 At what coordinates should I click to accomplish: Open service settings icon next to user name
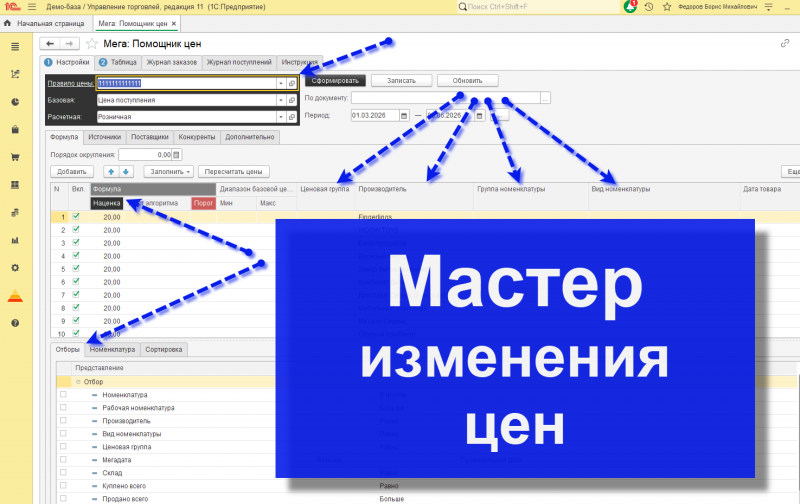pyautogui.click(x=768, y=7)
